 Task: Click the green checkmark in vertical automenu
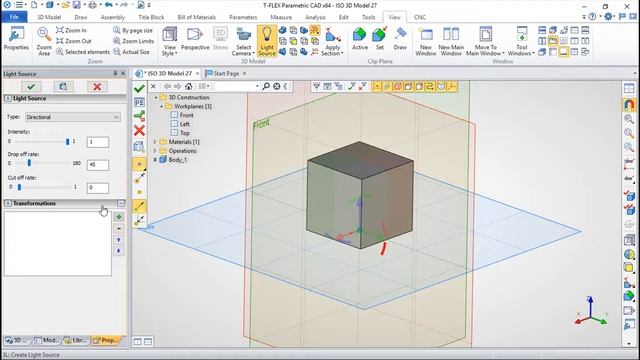click(x=140, y=89)
